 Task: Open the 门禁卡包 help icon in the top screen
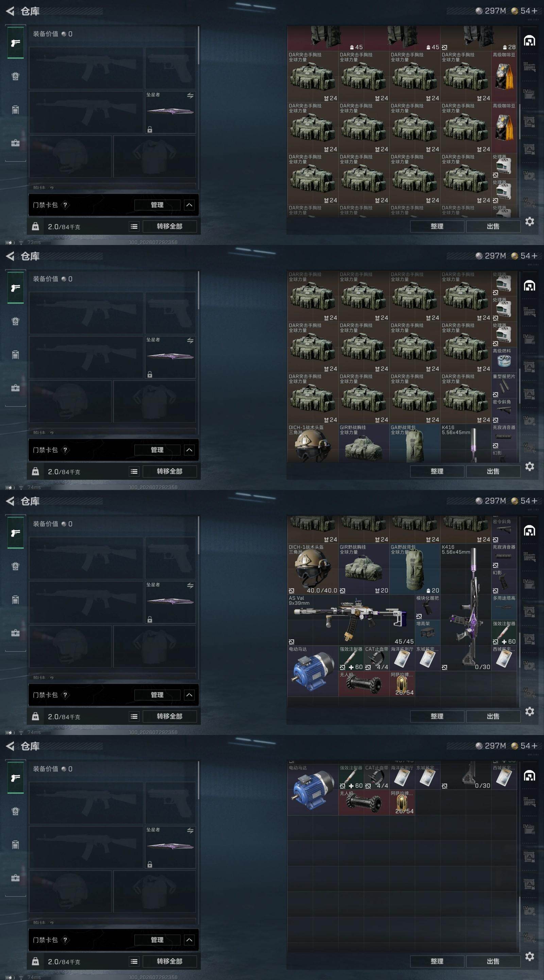65,205
